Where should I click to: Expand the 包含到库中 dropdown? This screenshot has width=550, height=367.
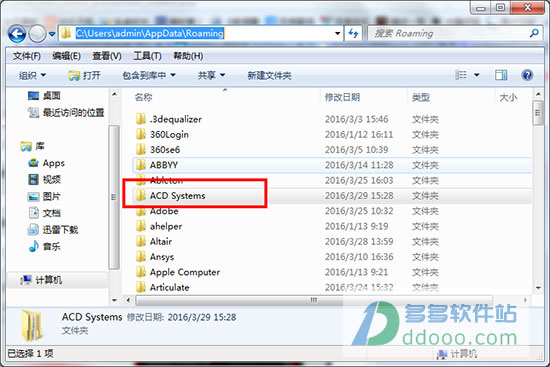tap(149, 75)
